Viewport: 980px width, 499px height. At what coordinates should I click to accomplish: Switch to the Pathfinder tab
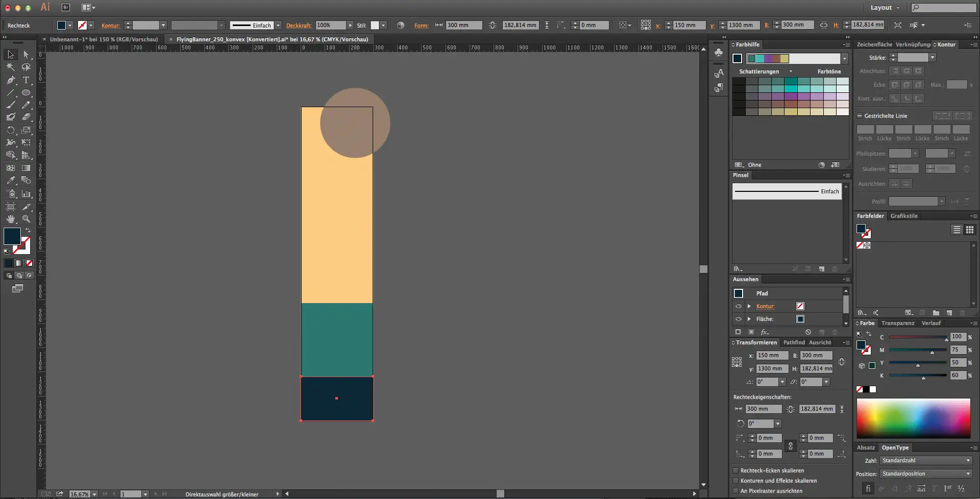794,342
